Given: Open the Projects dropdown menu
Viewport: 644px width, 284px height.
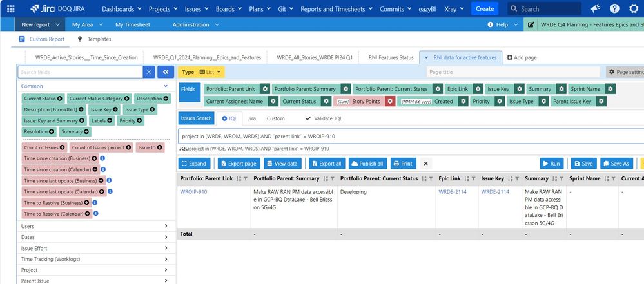Looking at the screenshot, I should click(x=163, y=8).
